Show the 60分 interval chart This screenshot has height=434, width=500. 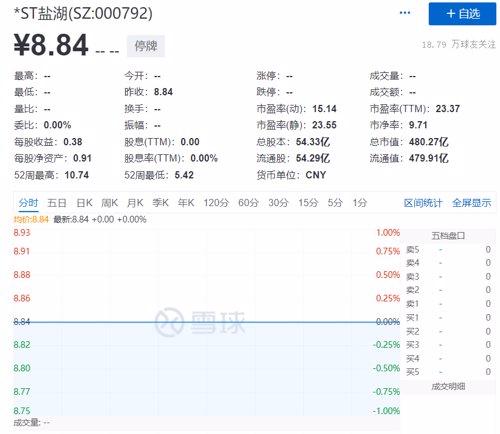(x=248, y=203)
